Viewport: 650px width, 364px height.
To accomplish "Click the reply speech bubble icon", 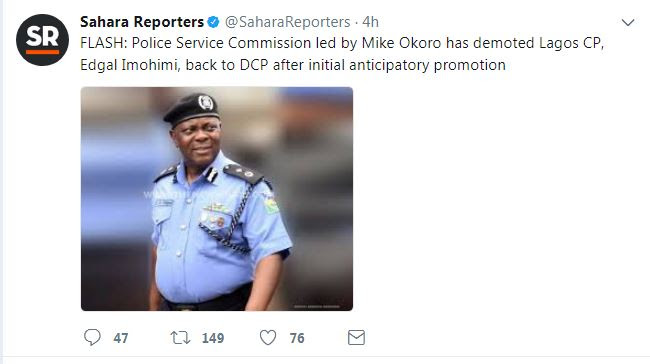I will click(92, 337).
